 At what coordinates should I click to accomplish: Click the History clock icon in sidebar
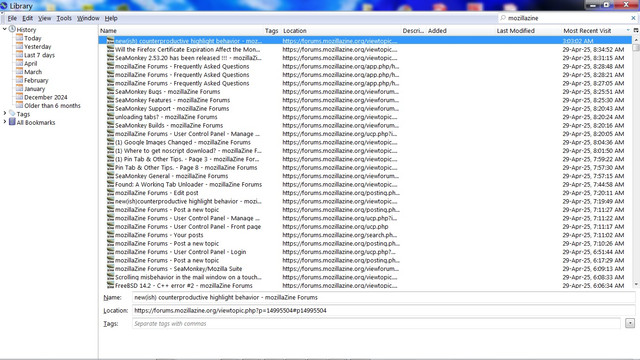pos(12,29)
